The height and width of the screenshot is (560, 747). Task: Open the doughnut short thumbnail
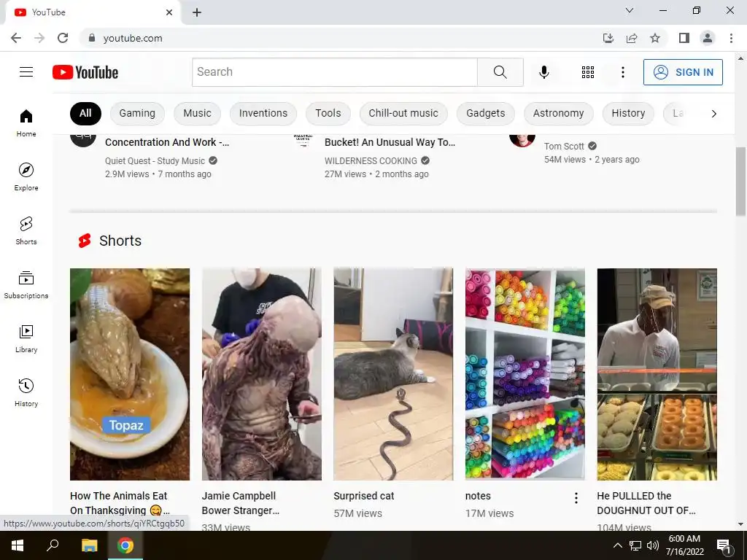pyautogui.click(x=657, y=374)
